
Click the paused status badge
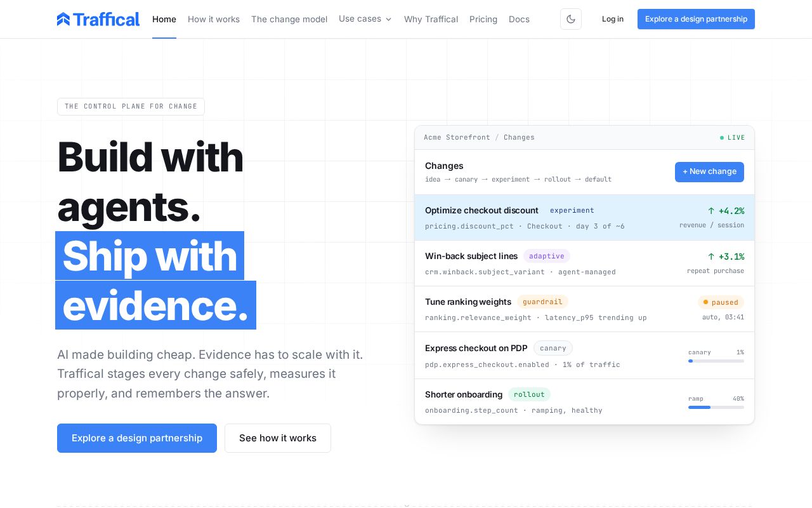pyautogui.click(x=721, y=302)
